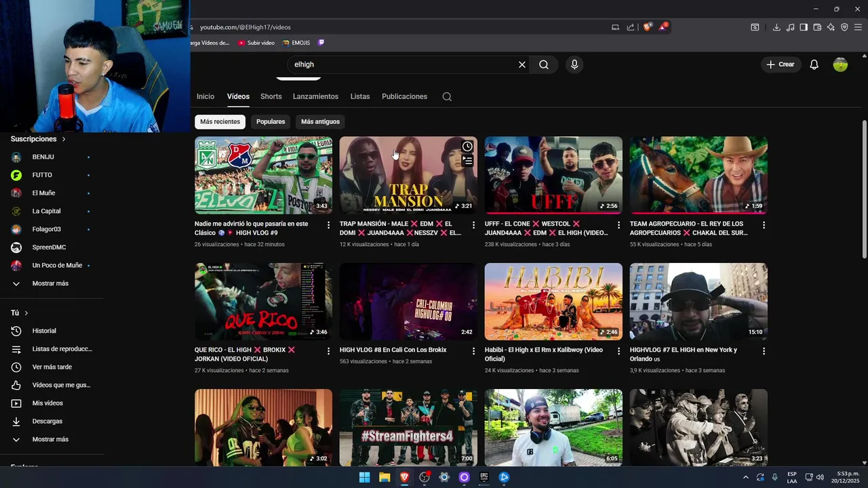The image size is (868, 488).
Task: Open Ver más tarde in sidebar
Action: click(x=50, y=367)
